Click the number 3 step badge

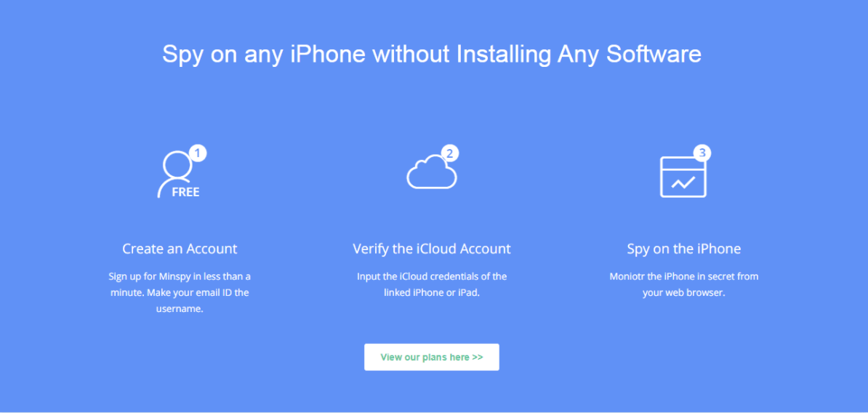(702, 153)
